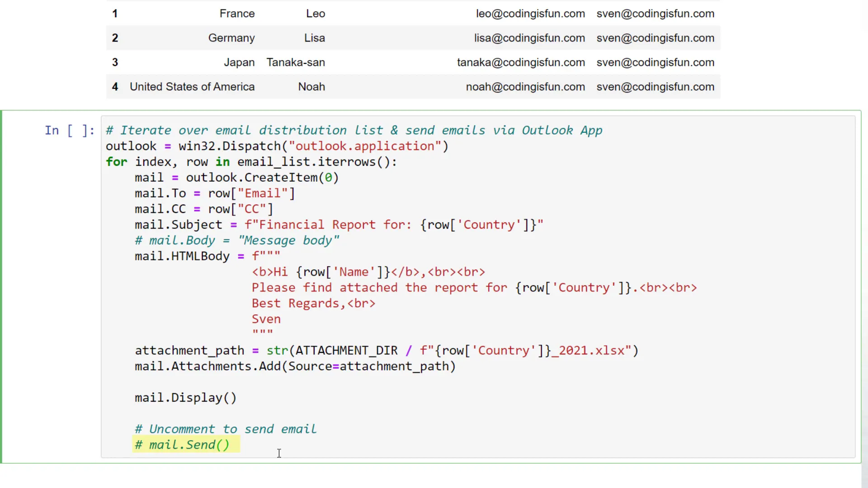The height and width of the screenshot is (488, 868).
Task: Click mail.Attachments.Add(Source=attachment_path) line
Action: (295, 366)
